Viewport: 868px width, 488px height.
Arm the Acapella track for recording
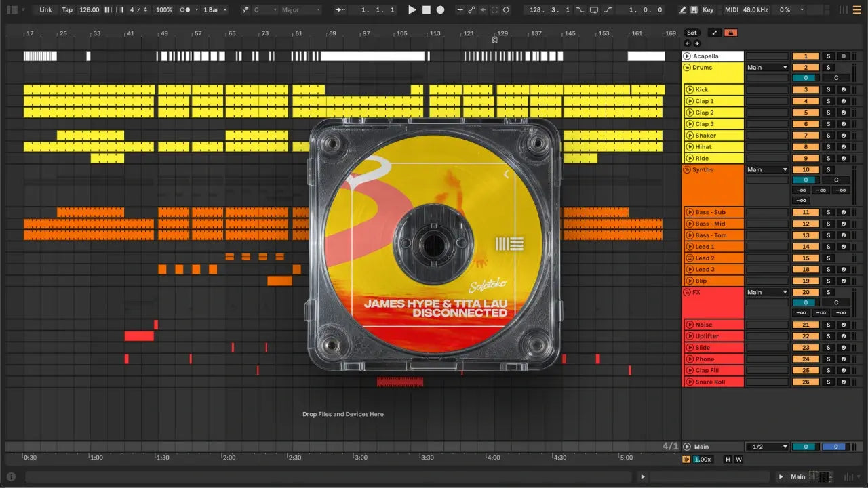click(843, 56)
